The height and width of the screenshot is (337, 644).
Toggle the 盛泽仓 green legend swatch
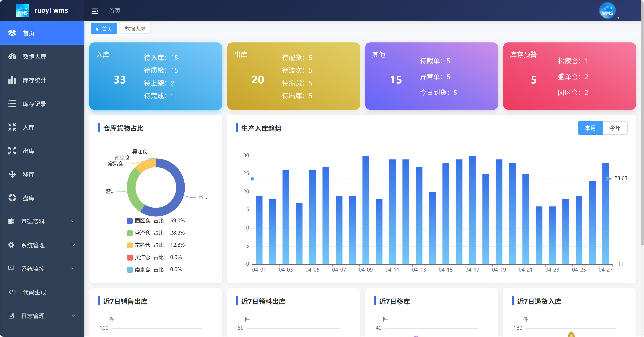130,233
